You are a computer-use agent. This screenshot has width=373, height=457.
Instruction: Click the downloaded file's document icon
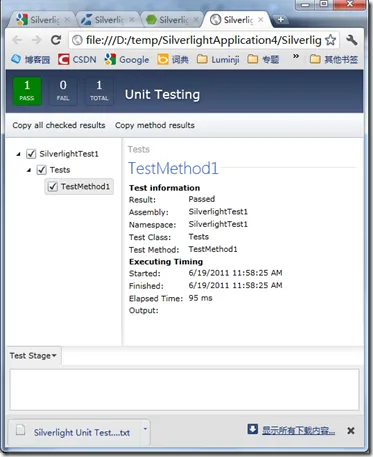click(20, 430)
